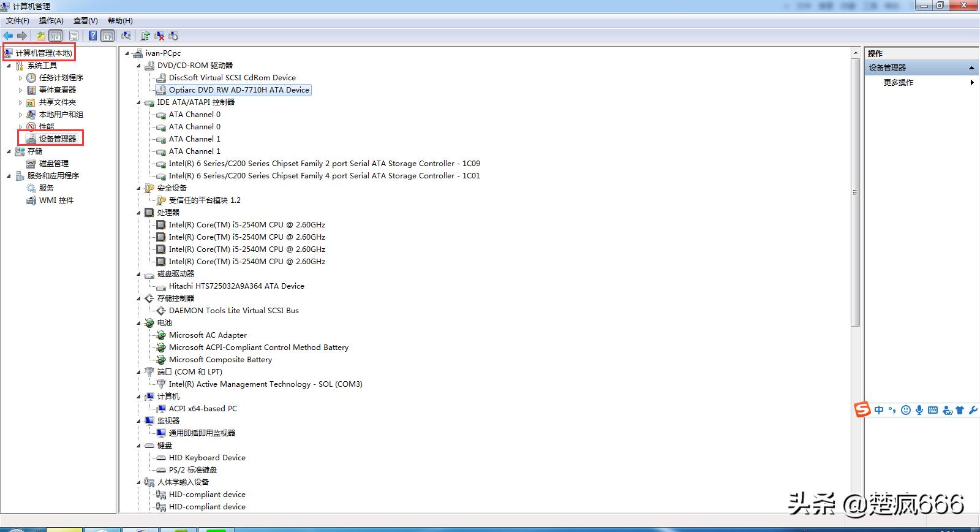The height and width of the screenshot is (532, 980).
Task: Select Optiarc DVD RW AD-7710H ATA Device
Action: [x=239, y=90]
